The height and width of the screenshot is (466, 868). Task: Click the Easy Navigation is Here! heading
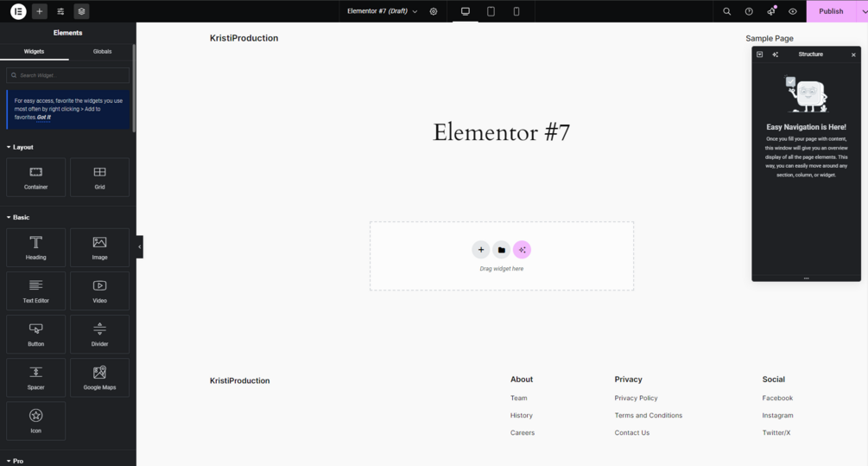click(806, 127)
